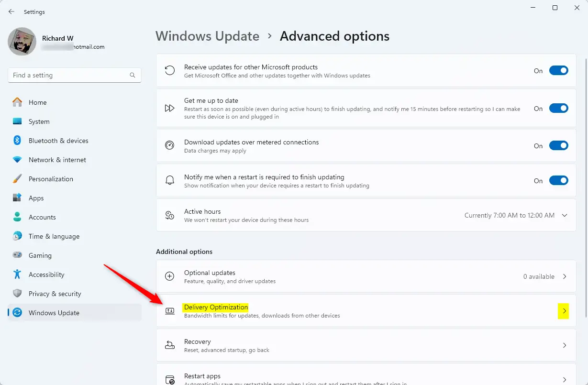Click the Network & internet Wi-Fi icon
The image size is (588, 385).
click(x=17, y=160)
